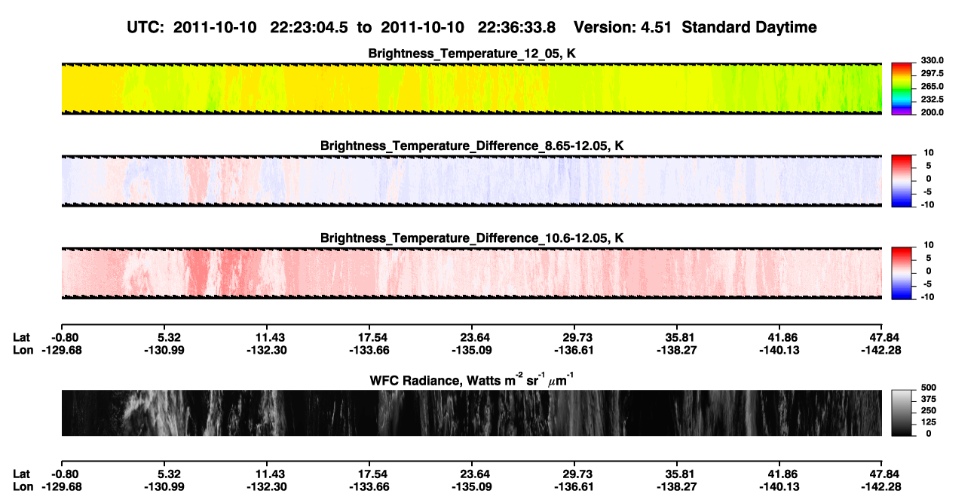Click longitude -136.61 under the 10.6-12.05 strip
This screenshot has width=980, height=503.
(x=574, y=350)
